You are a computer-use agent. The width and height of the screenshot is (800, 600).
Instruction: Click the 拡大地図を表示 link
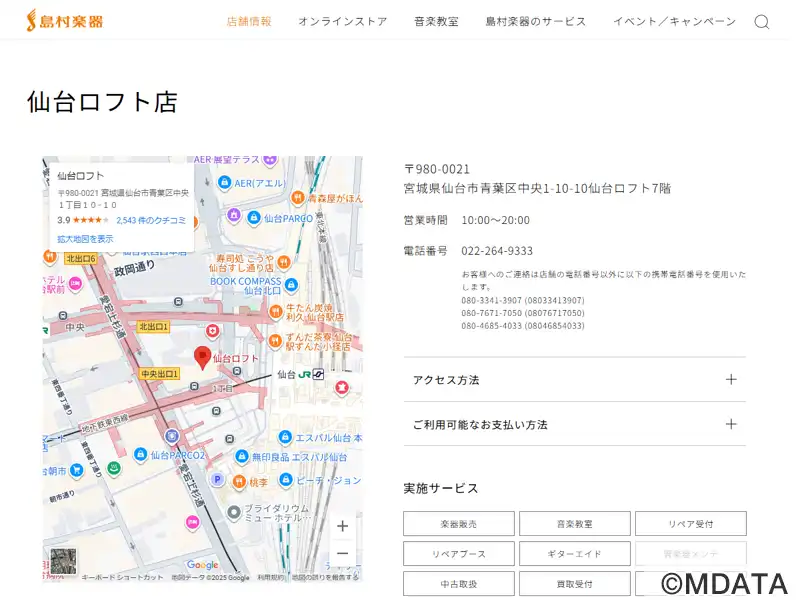click(85, 239)
